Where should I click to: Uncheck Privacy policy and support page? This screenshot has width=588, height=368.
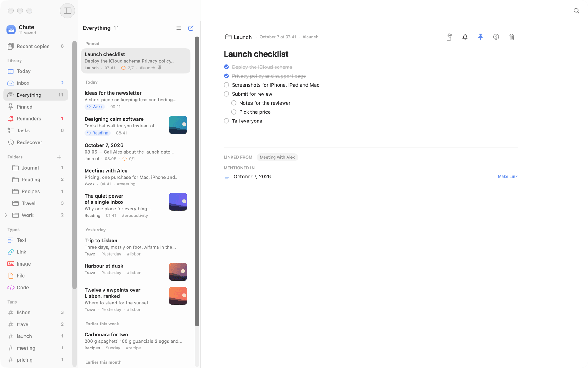(x=226, y=76)
